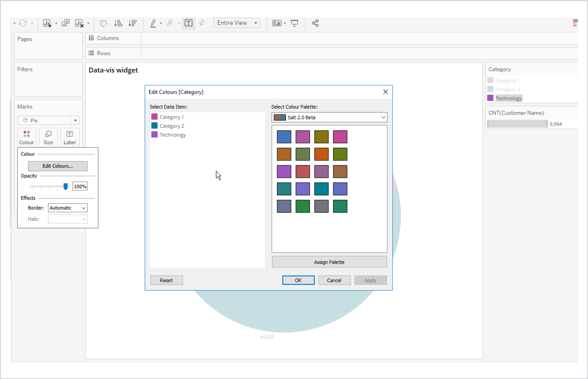Select the share/publish icon in toolbar
This screenshot has height=379, width=588.
316,23
